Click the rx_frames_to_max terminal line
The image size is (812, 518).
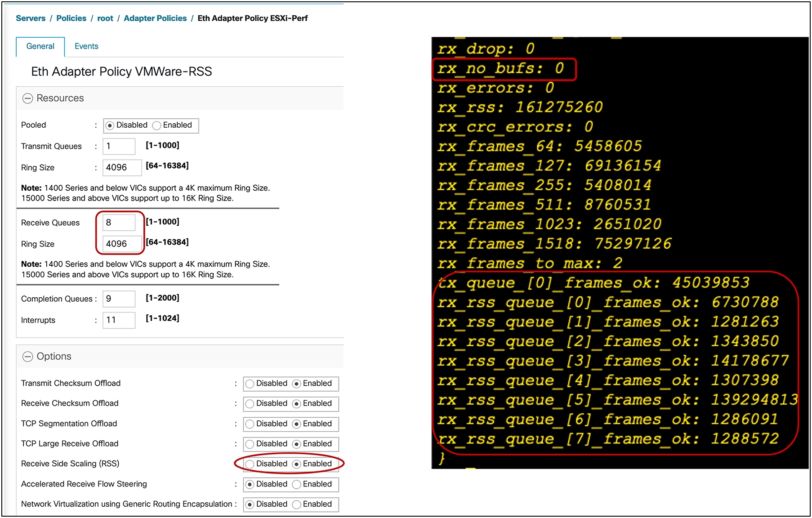(530, 263)
